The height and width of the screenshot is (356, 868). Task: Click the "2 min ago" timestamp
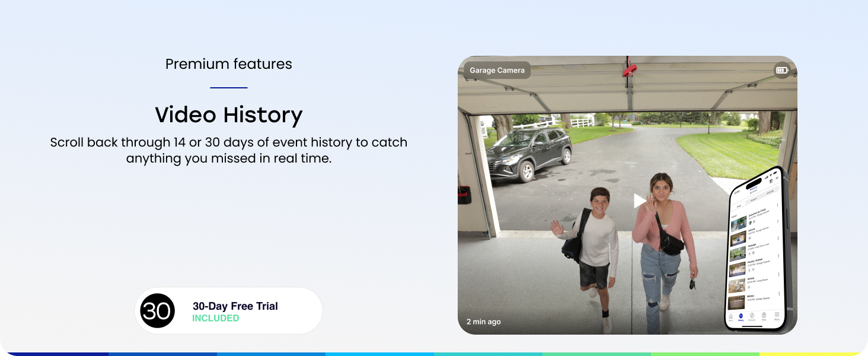click(483, 322)
